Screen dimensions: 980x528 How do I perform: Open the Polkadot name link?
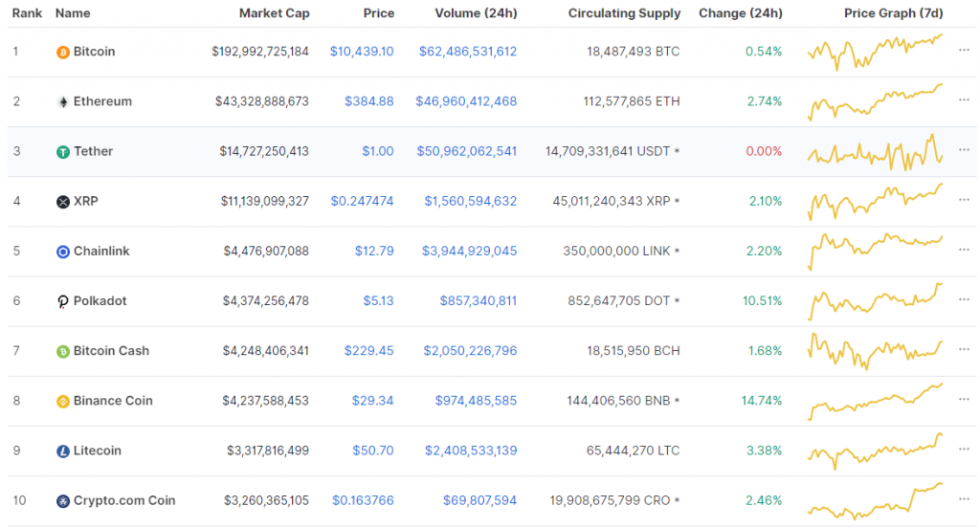pyautogui.click(x=100, y=301)
